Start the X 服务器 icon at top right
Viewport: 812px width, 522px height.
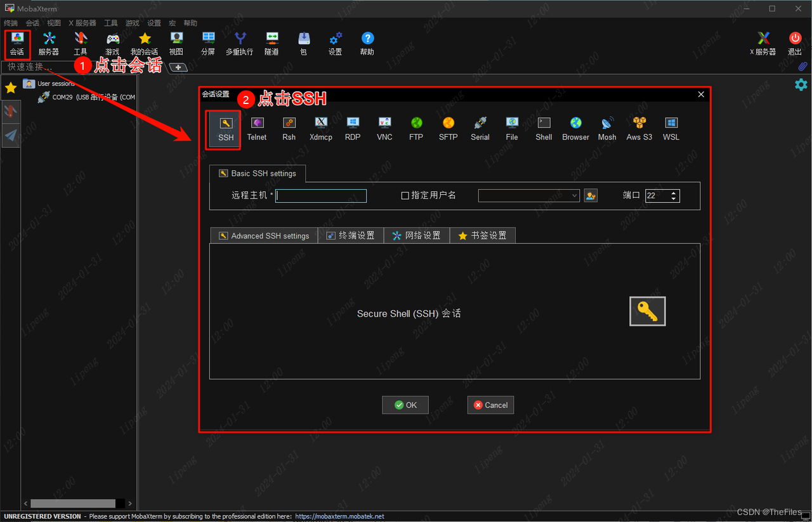[x=763, y=44]
